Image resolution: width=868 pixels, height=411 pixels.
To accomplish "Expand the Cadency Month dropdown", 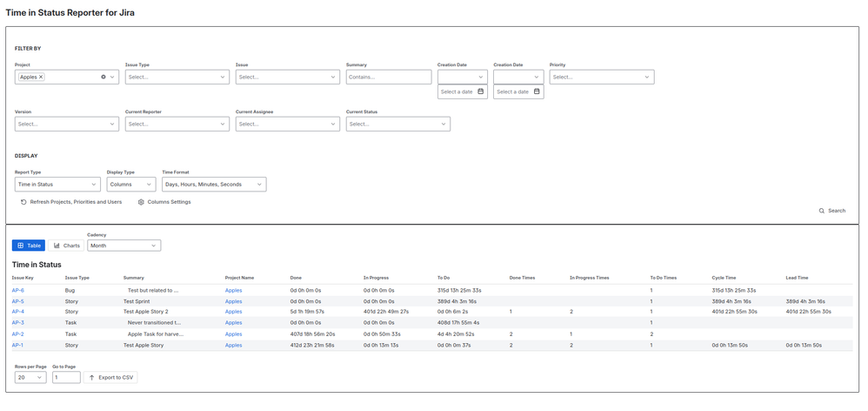I will (124, 246).
